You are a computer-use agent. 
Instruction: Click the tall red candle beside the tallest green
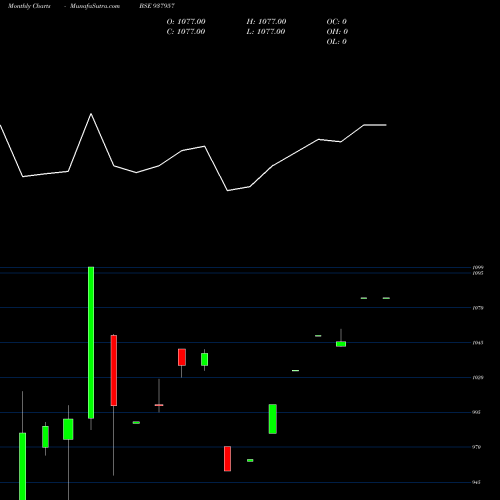[114, 370]
